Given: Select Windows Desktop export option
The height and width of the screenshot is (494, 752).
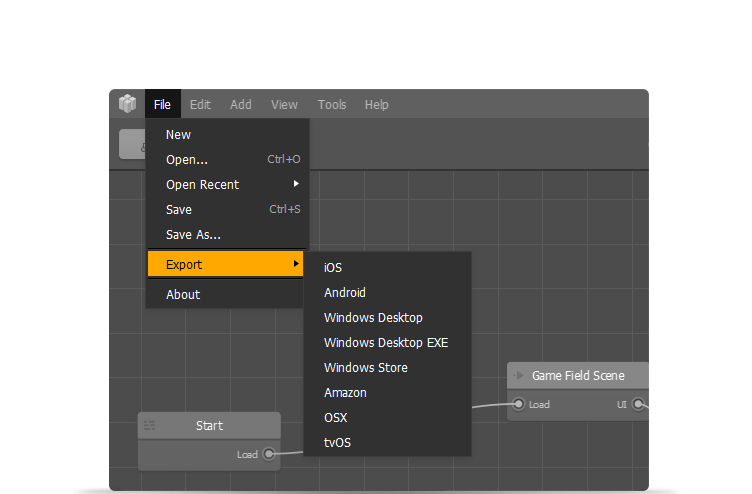Looking at the screenshot, I should [x=388, y=318].
